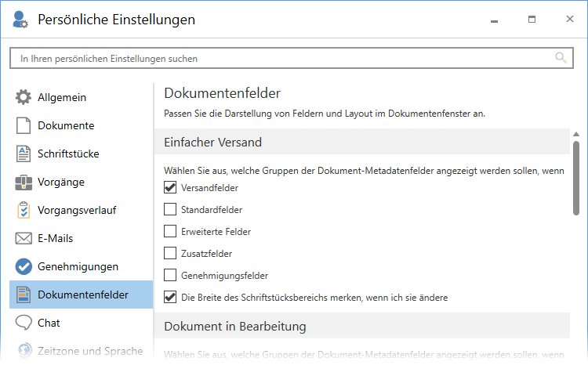Go to the Vorgangsverlauf section
Image resolution: width=588 pixels, height=365 pixels.
(x=81, y=210)
